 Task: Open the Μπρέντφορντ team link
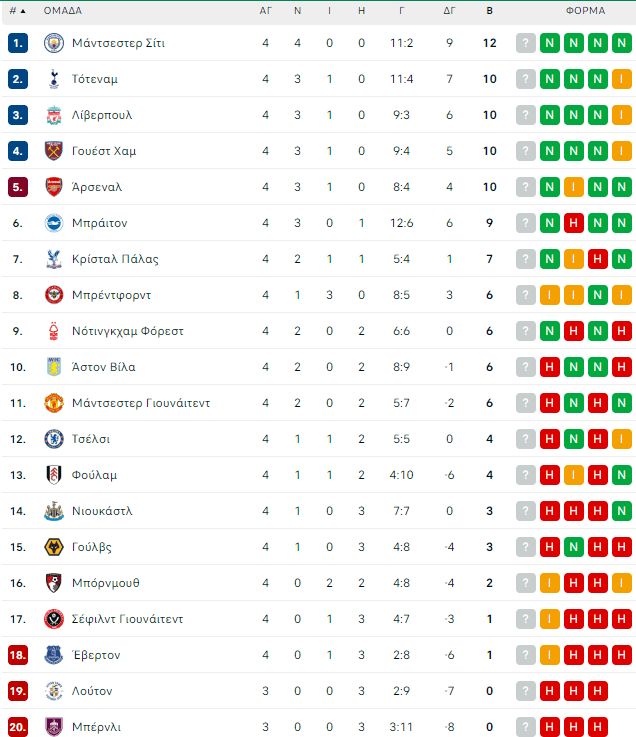coord(117,295)
